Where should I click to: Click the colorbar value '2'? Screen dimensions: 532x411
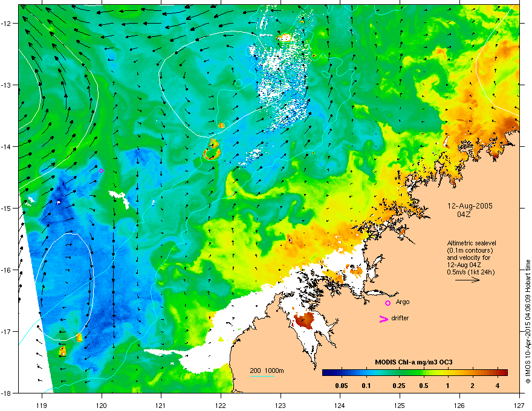[473, 386]
